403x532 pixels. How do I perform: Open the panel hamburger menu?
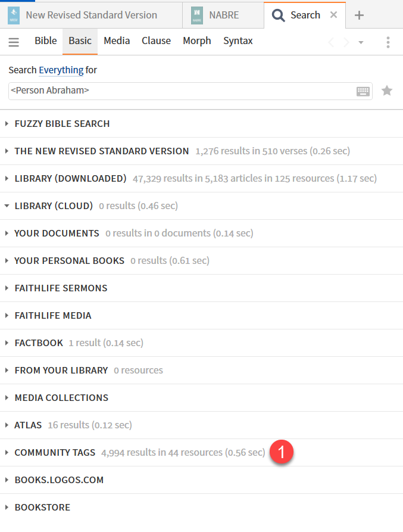[14, 42]
